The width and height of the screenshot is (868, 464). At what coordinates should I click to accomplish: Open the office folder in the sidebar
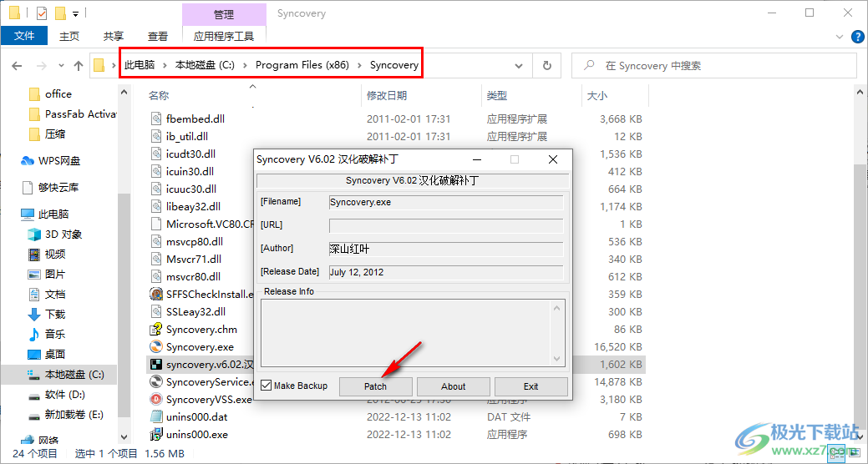(58, 94)
